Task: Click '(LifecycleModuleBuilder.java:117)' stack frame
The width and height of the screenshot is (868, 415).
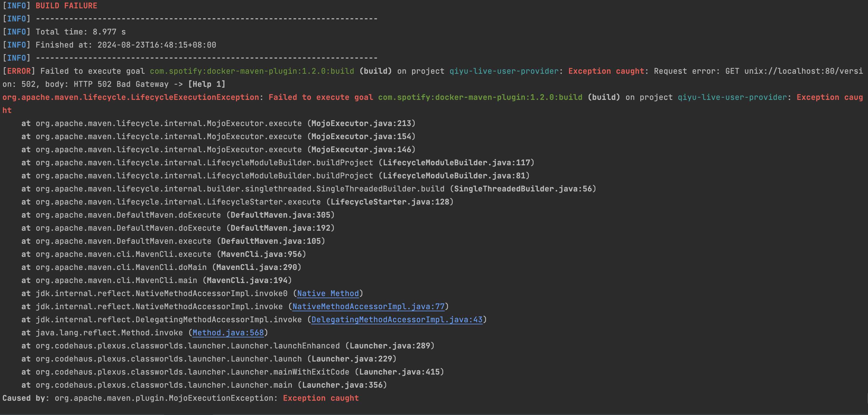Action: tap(457, 163)
